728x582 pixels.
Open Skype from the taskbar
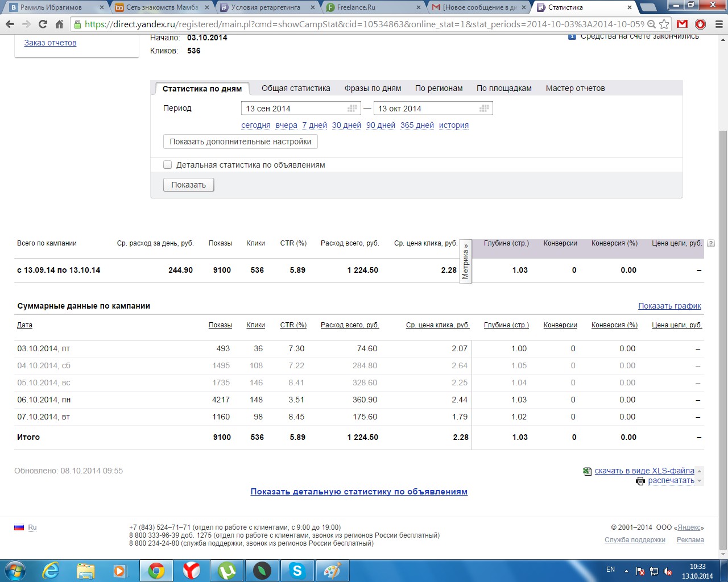(x=297, y=571)
